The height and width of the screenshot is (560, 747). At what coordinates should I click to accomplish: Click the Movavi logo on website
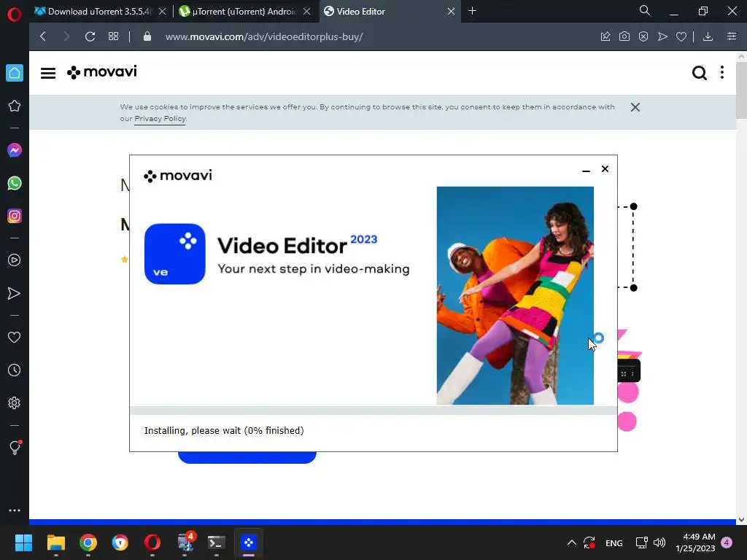(102, 72)
